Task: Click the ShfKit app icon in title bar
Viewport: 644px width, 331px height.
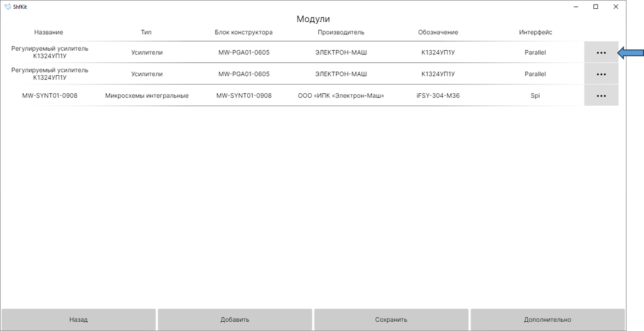Action: tap(7, 7)
